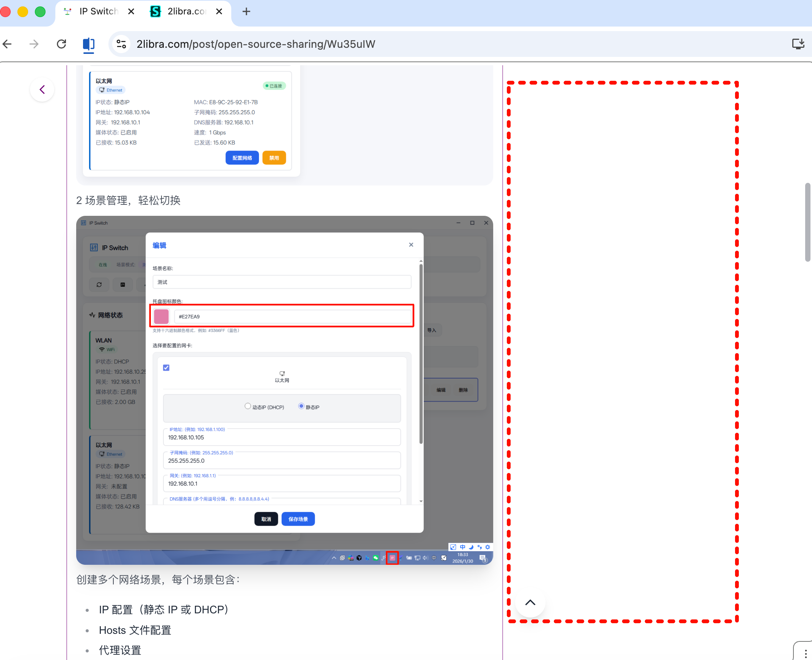The height and width of the screenshot is (660, 812).
Task: Click the 保存场景 button
Action: 298,519
